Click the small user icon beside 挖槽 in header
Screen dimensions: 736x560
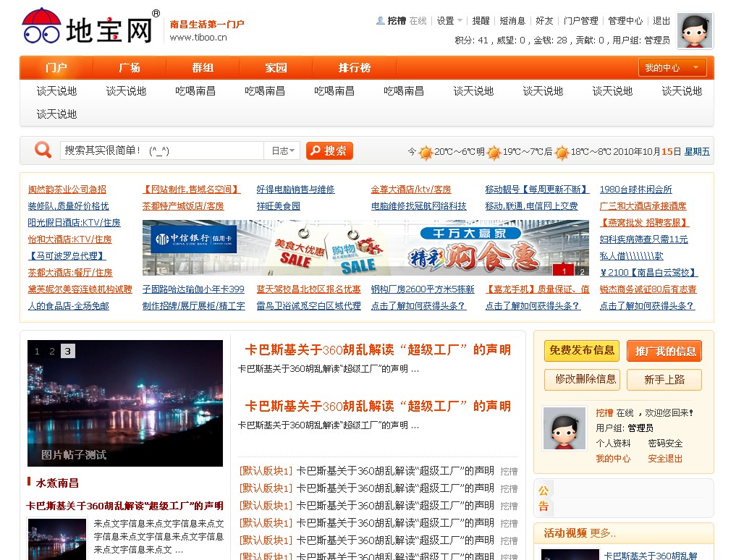click(380, 21)
